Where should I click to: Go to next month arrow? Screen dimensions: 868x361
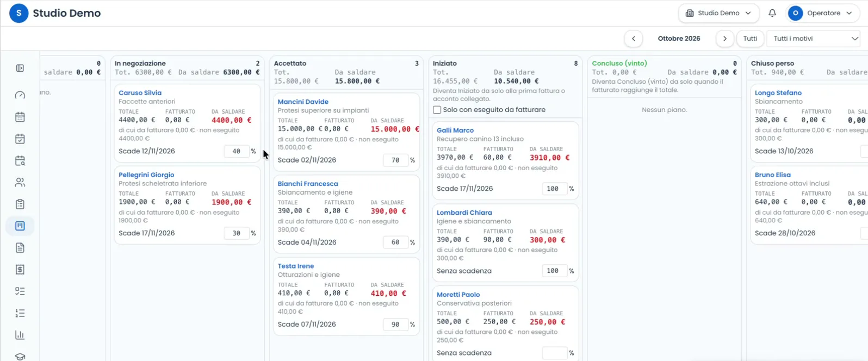click(724, 39)
